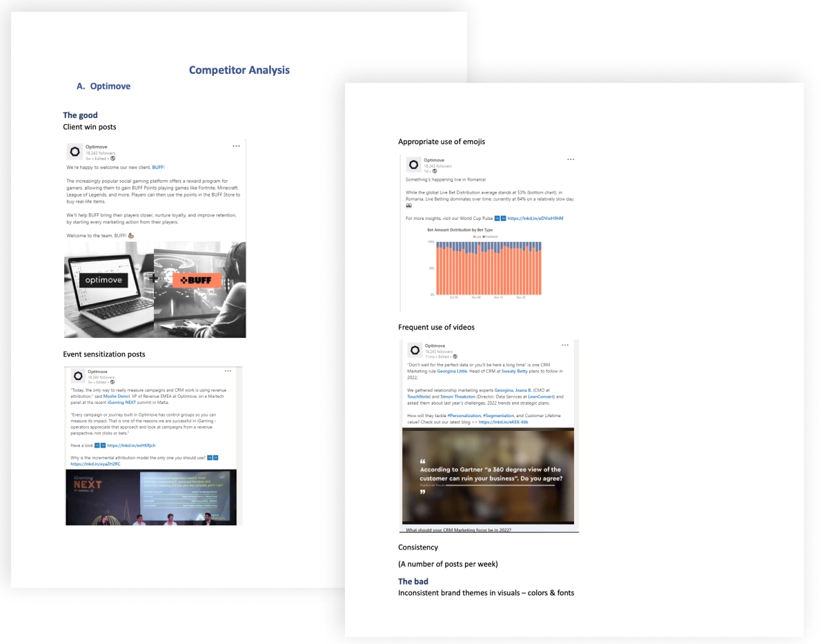
Task: Click optimove and BUFF laptop image
Action: coord(155,290)
